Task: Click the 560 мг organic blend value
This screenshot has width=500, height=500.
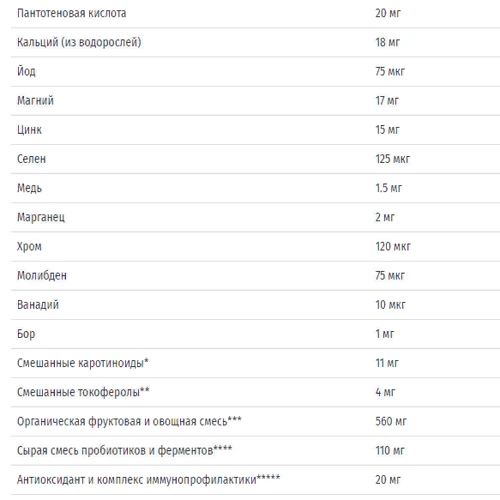Action: pyautogui.click(x=391, y=421)
